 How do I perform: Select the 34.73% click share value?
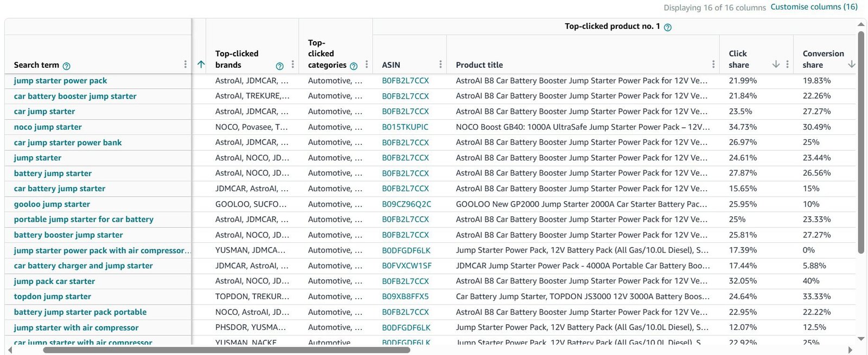point(743,127)
